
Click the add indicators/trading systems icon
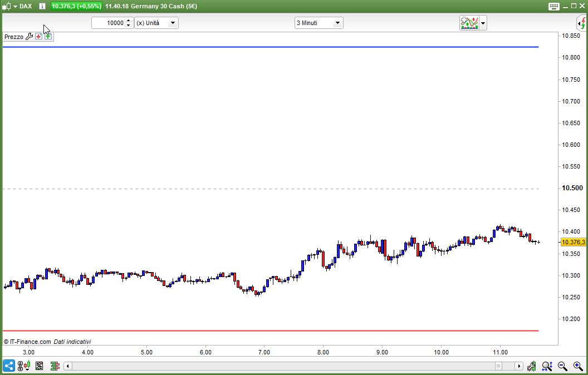[x=469, y=23]
